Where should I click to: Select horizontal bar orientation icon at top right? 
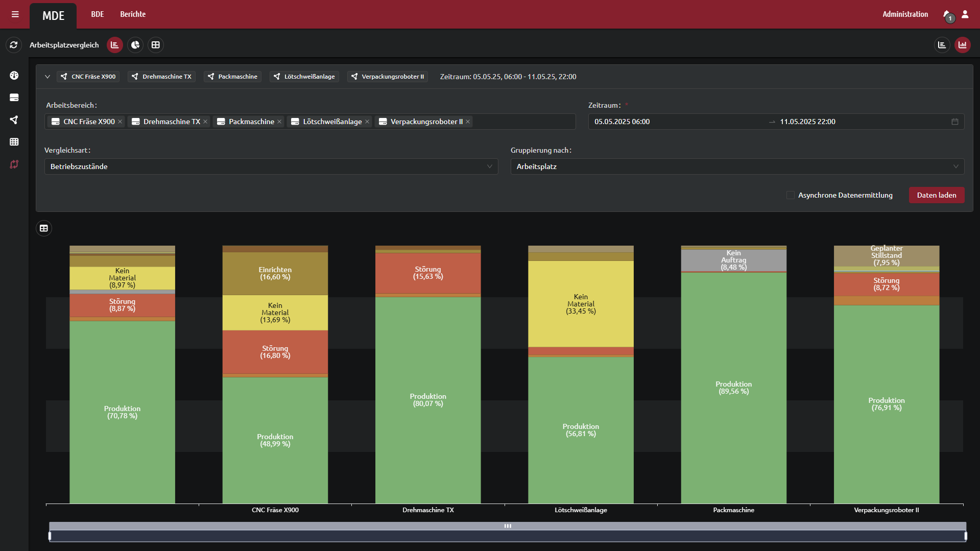click(942, 45)
